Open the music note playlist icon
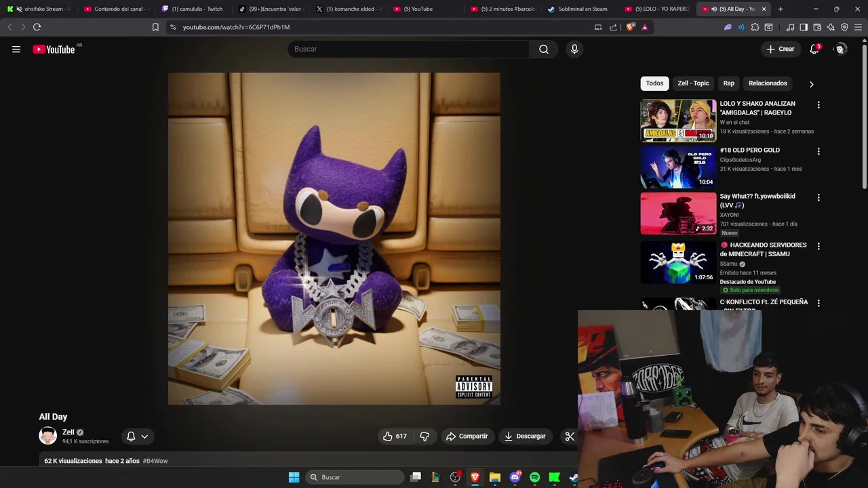The width and height of the screenshot is (868, 488). coord(790,27)
